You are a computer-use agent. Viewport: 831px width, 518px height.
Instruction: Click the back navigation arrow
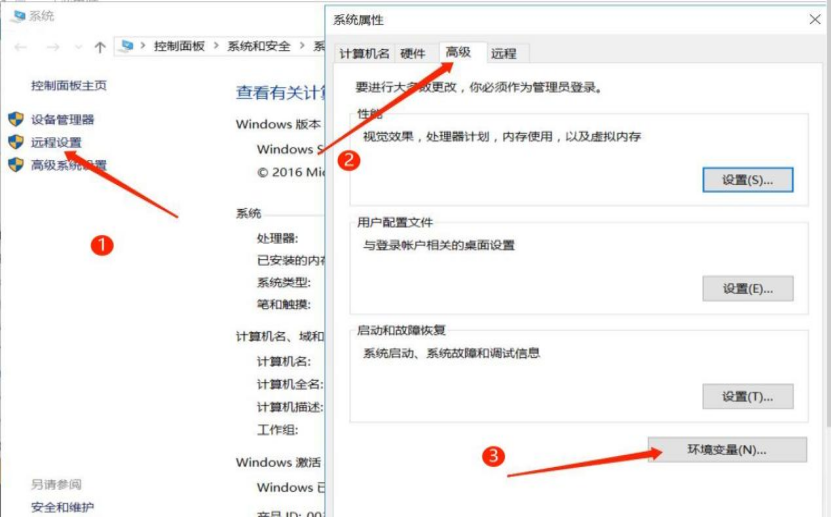click(21, 47)
